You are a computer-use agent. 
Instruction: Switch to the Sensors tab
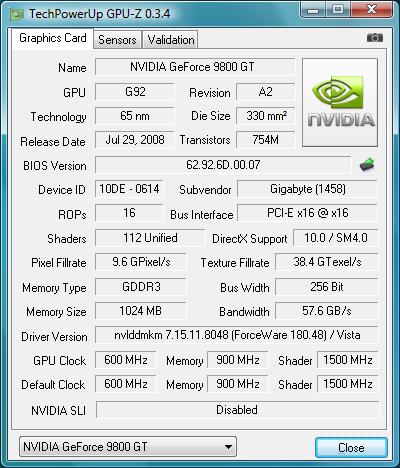[117, 40]
